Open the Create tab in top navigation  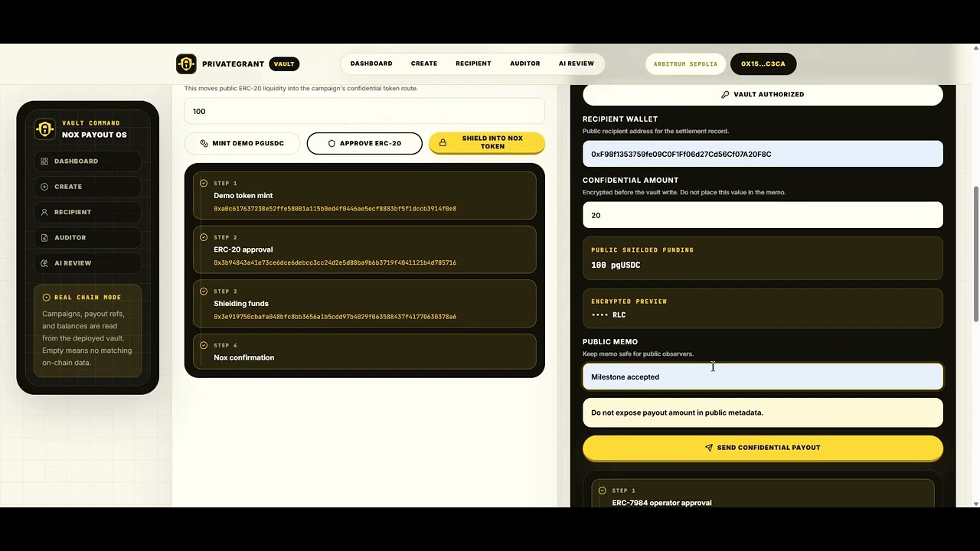tap(424, 64)
